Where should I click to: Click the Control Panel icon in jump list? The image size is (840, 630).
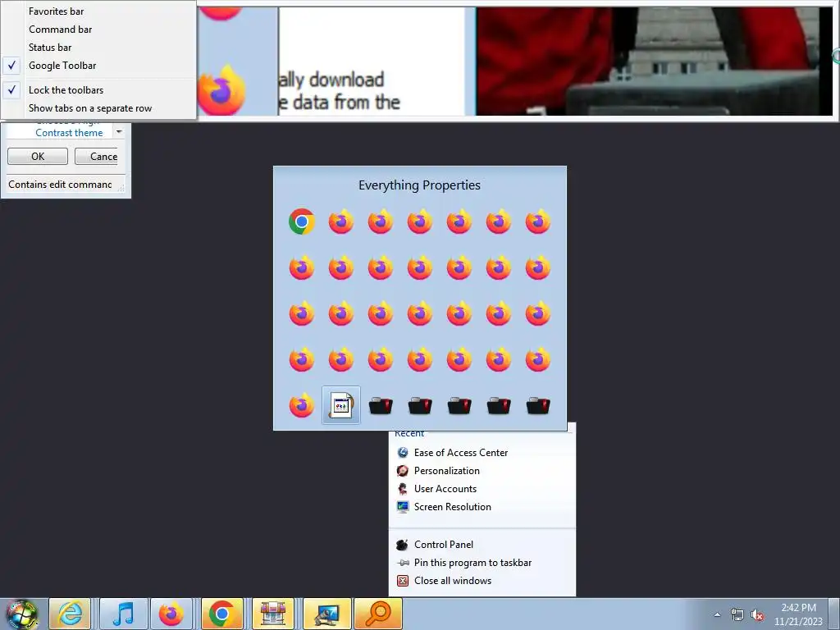[x=403, y=545]
